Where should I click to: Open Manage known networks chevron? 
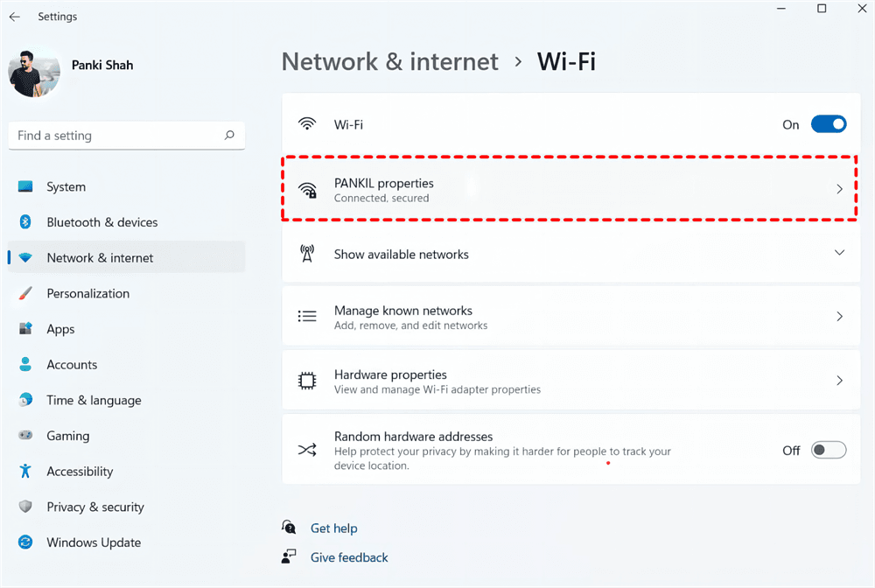(839, 317)
